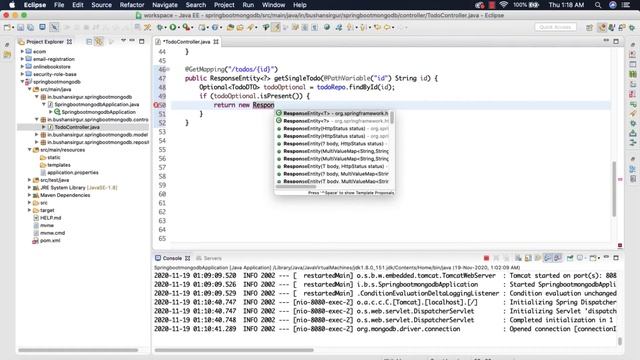
Task: Click the New file toolbar icon
Action: tap(7, 27)
